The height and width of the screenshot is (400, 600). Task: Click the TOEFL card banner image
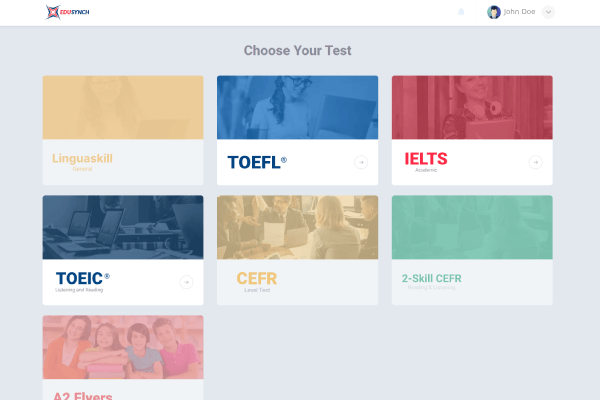point(297,107)
